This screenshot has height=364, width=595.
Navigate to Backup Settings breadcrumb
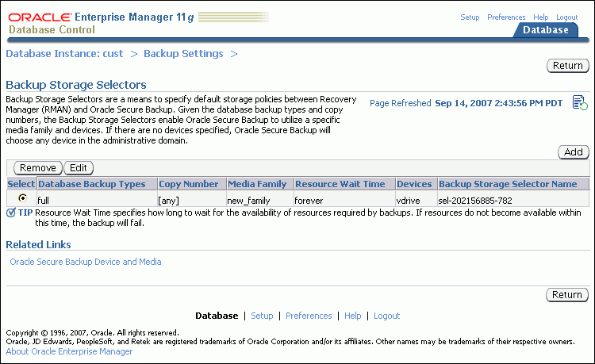click(183, 54)
